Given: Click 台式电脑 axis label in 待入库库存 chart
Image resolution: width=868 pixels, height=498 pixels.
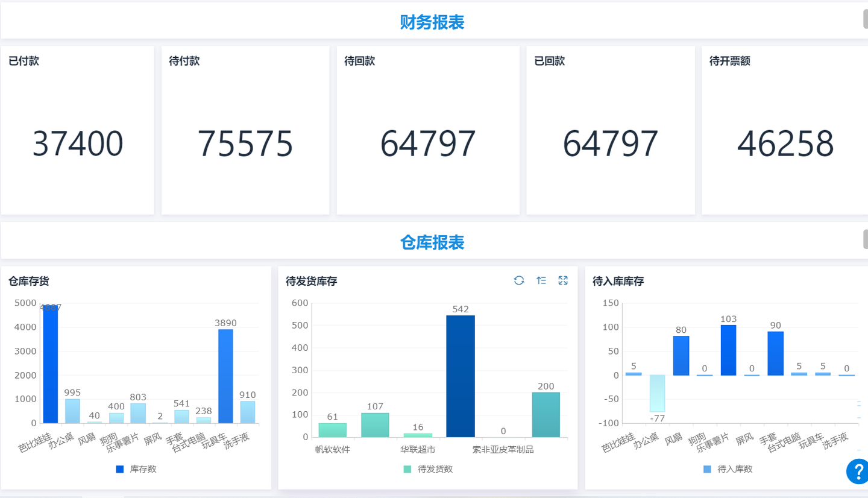Looking at the screenshot, I should [784, 442].
